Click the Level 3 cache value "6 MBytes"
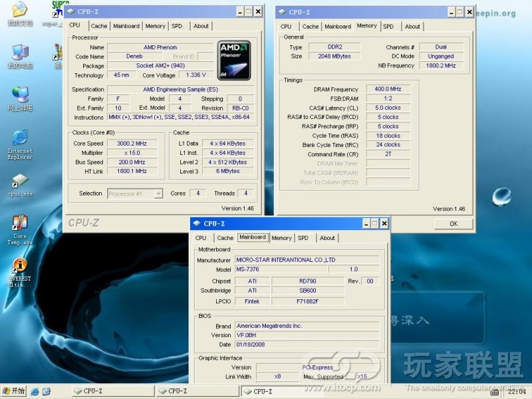Viewport: 532px width, 399px height. 227,172
